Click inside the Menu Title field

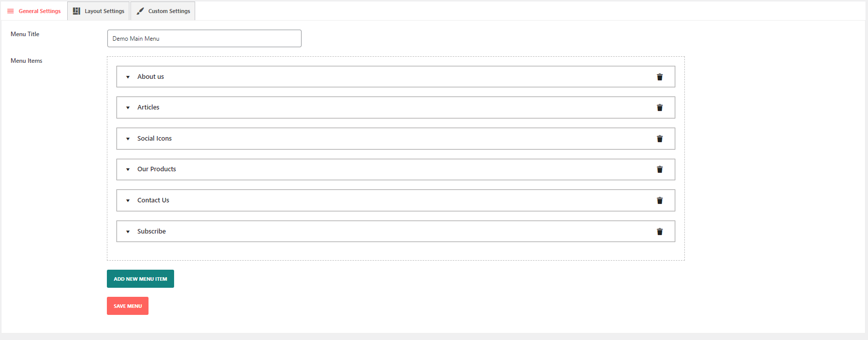tap(204, 38)
